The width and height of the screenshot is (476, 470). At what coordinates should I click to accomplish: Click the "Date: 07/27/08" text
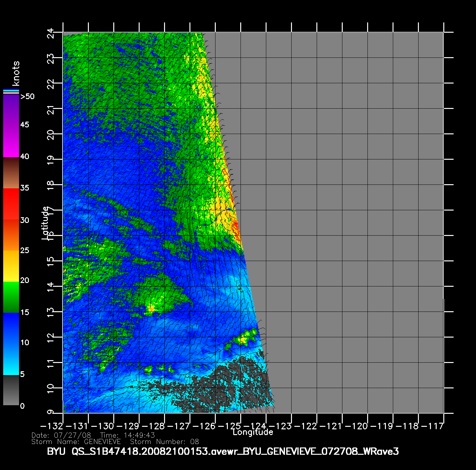(61, 435)
